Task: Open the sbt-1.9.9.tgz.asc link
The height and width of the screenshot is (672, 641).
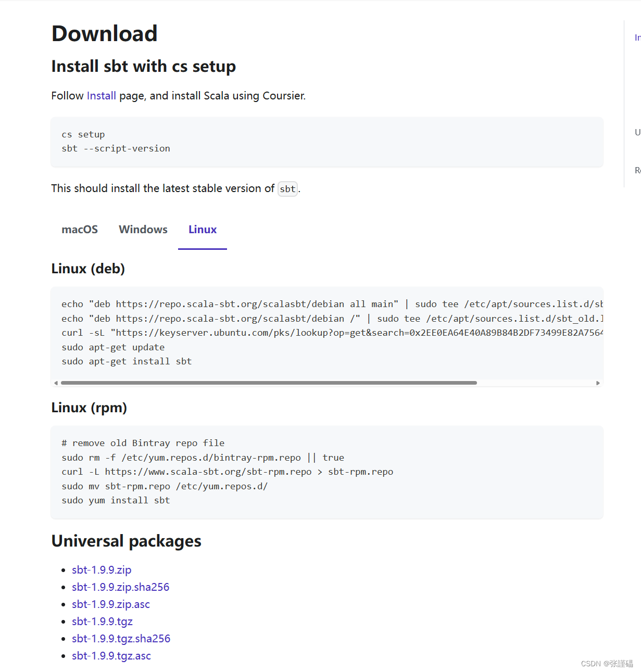Action: click(111, 656)
